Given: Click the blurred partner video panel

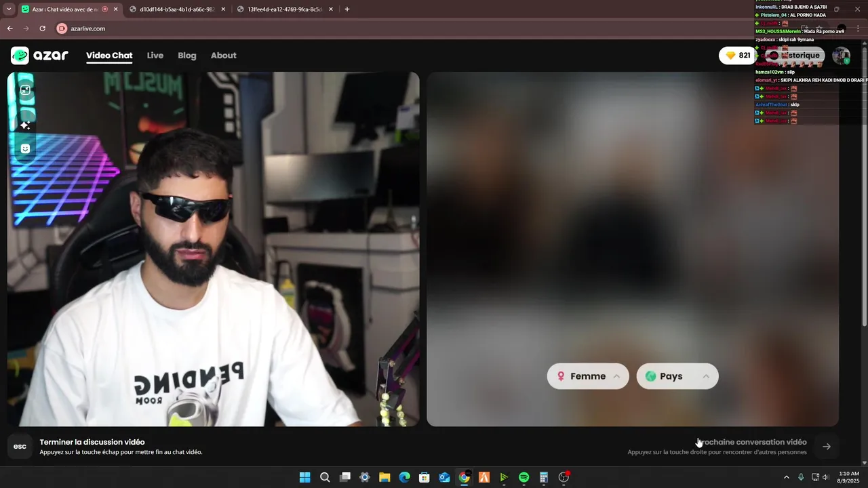Looking at the screenshot, I should [633, 249].
